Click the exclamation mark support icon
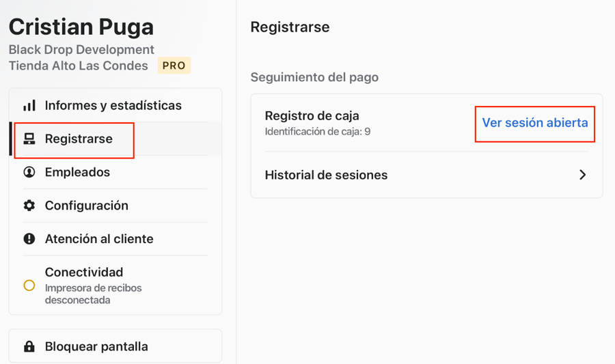Screen dimensions: 615x364 point(29,239)
